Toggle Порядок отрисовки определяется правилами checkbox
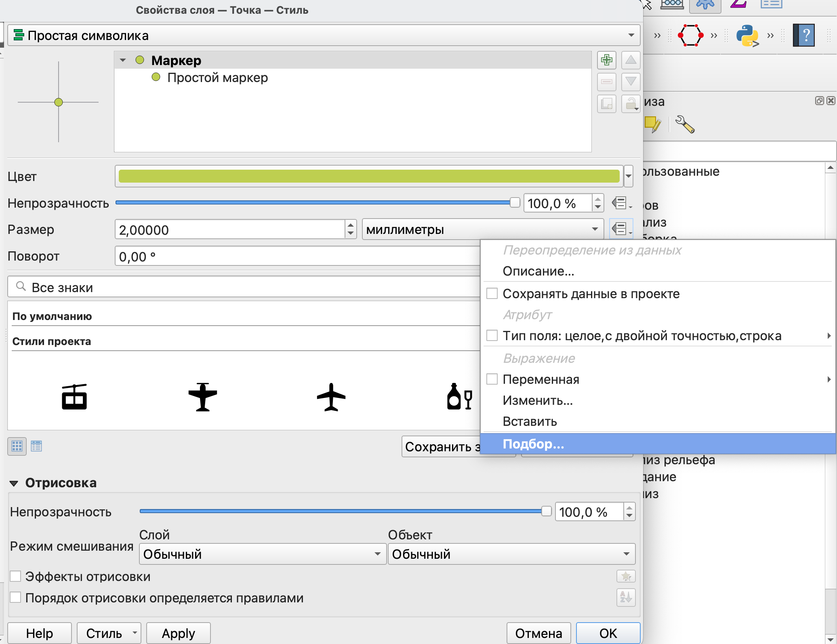 tap(16, 598)
